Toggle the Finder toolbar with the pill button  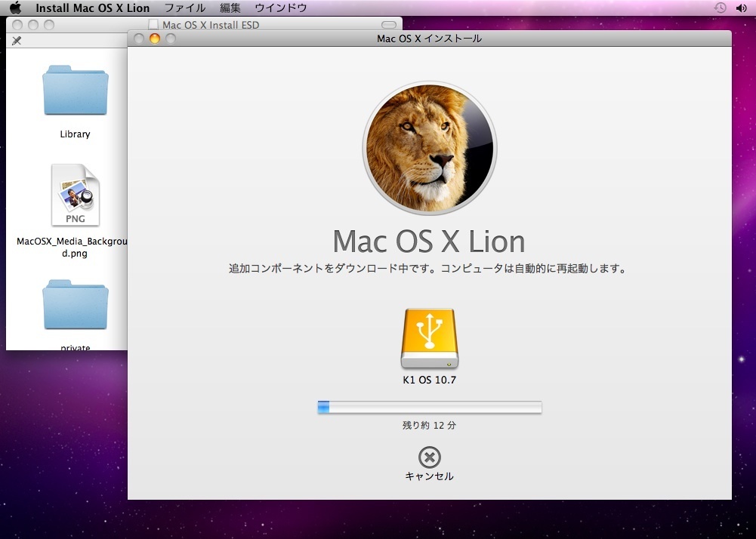coord(390,25)
